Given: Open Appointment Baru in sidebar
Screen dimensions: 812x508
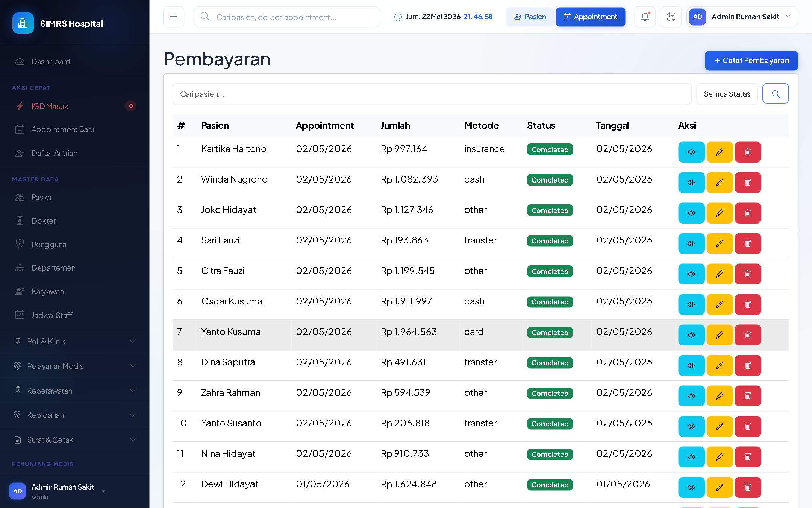Looking at the screenshot, I should pyautogui.click(x=75, y=129).
